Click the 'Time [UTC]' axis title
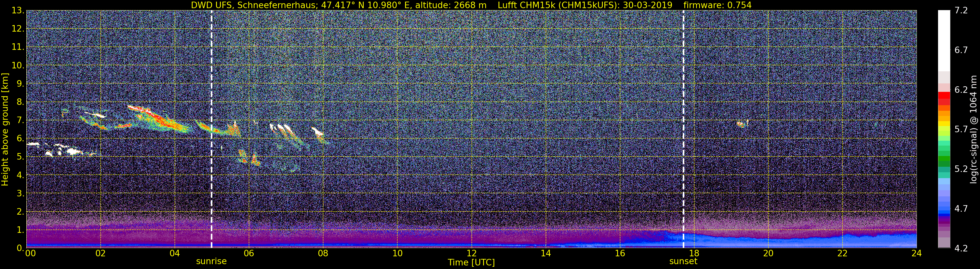The height and width of the screenshot is (269, 980). (x=471, y=262)
